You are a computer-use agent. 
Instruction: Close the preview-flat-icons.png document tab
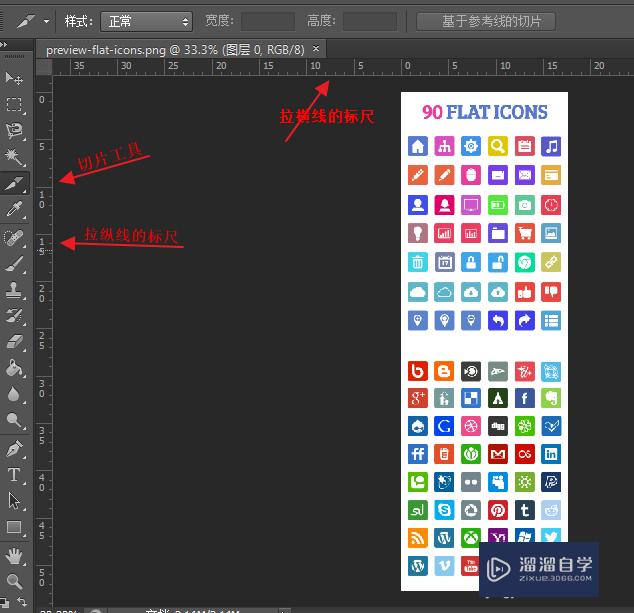(316, 49)
